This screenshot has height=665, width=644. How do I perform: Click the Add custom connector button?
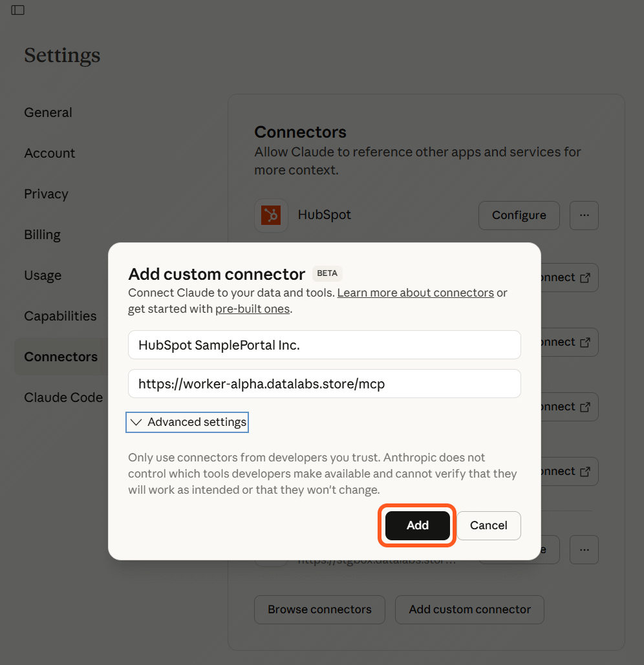click(469, 609)
